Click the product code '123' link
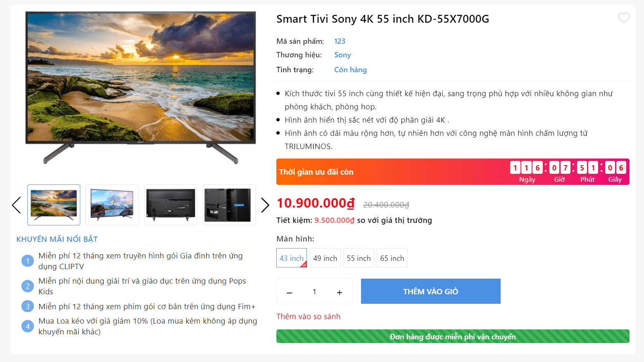This screenshot has height=362, width=644. click(x=340, y=41)
